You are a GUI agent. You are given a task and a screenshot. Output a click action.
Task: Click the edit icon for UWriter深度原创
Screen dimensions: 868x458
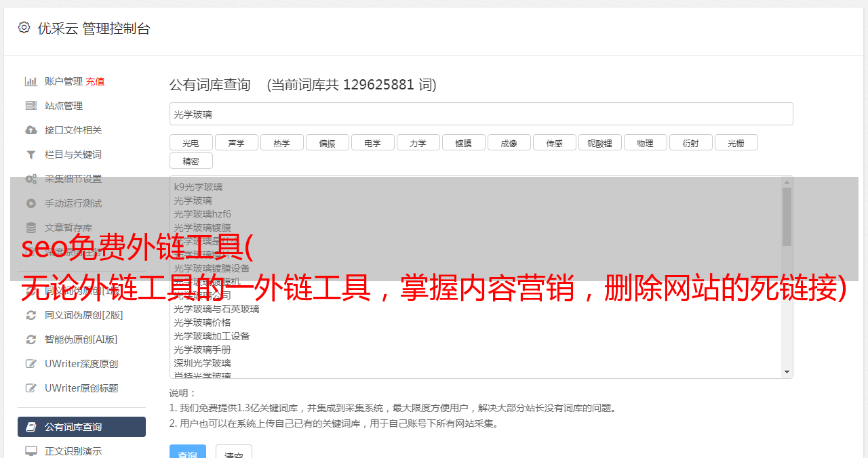[31, 364]
